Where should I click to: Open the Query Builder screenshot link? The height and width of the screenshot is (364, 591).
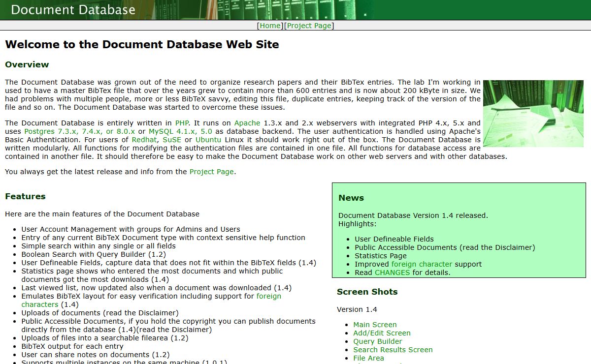(x=378, y=341)
